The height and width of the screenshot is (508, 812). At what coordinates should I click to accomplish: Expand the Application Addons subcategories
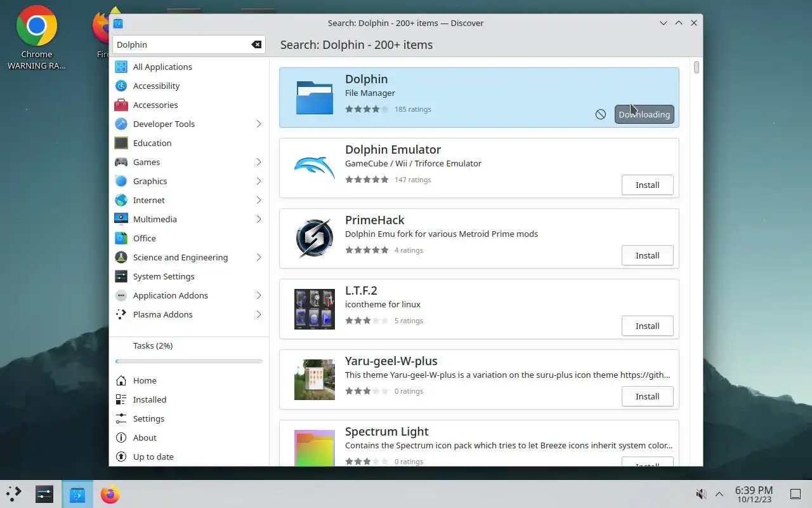point(259,295)
